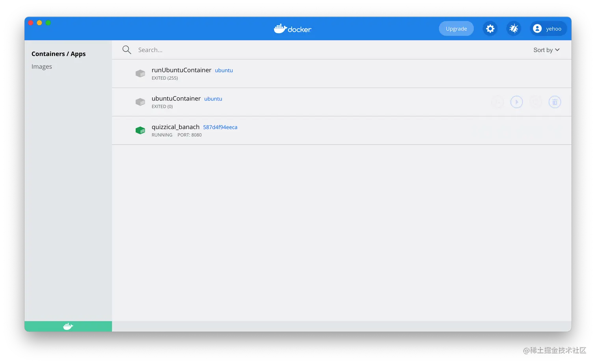Click the ubuntuContainer gray container icon
596x364 pixels.
tap(140, 102)
